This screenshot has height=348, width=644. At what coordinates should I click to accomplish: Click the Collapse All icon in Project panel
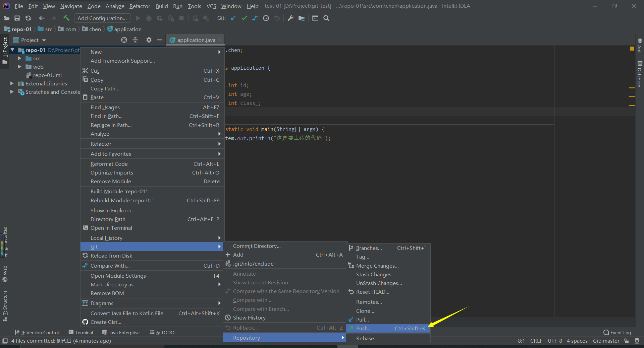point(135,40)
